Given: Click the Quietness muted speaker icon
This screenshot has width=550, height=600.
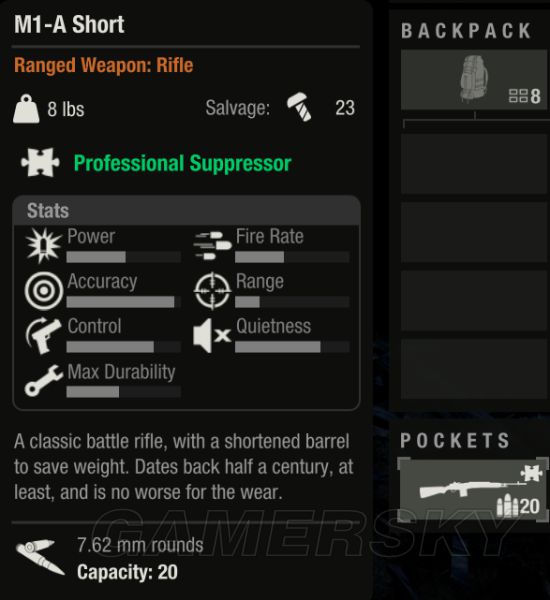Looking at the screenshot, I should 212,336.
